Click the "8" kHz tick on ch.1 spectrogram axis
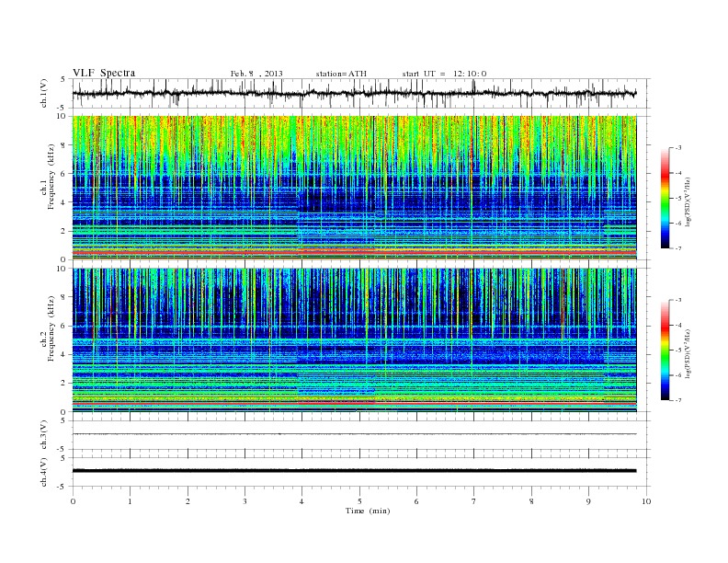 point(63,145)
